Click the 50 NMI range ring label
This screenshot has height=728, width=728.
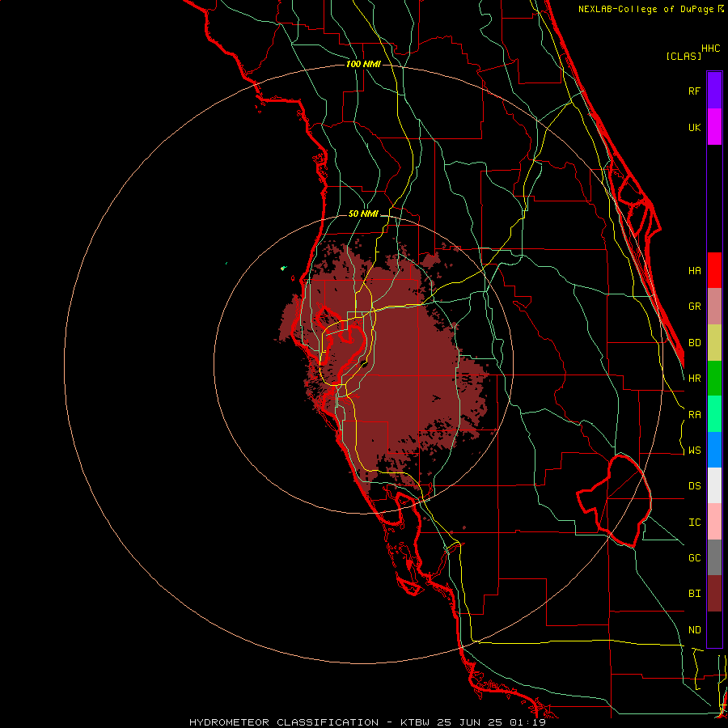(363, 214)
